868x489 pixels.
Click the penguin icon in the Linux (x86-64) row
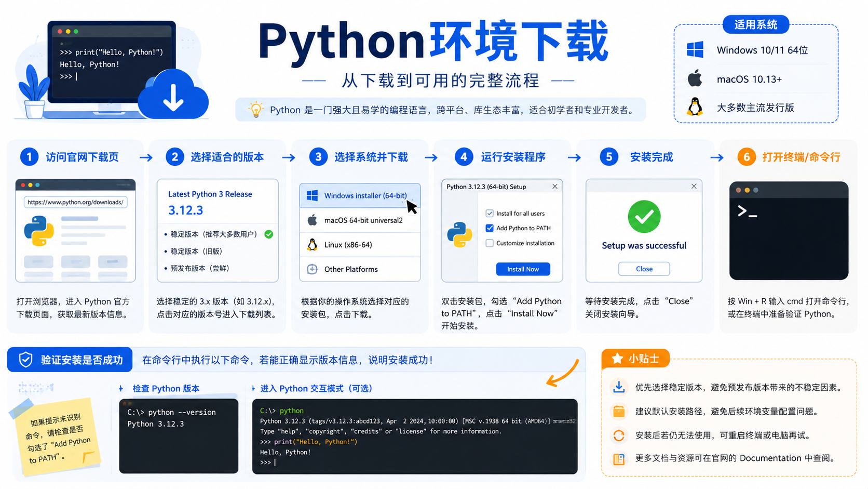(313, 245)
